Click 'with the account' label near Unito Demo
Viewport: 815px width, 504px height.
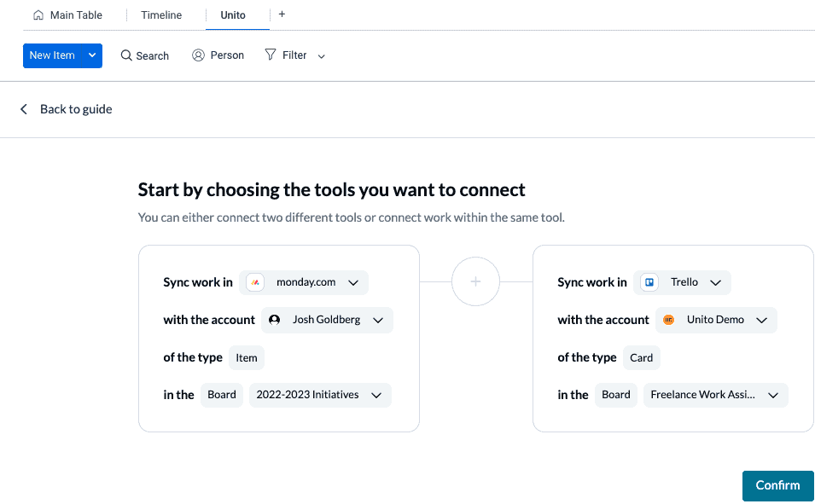coord(603,320)
